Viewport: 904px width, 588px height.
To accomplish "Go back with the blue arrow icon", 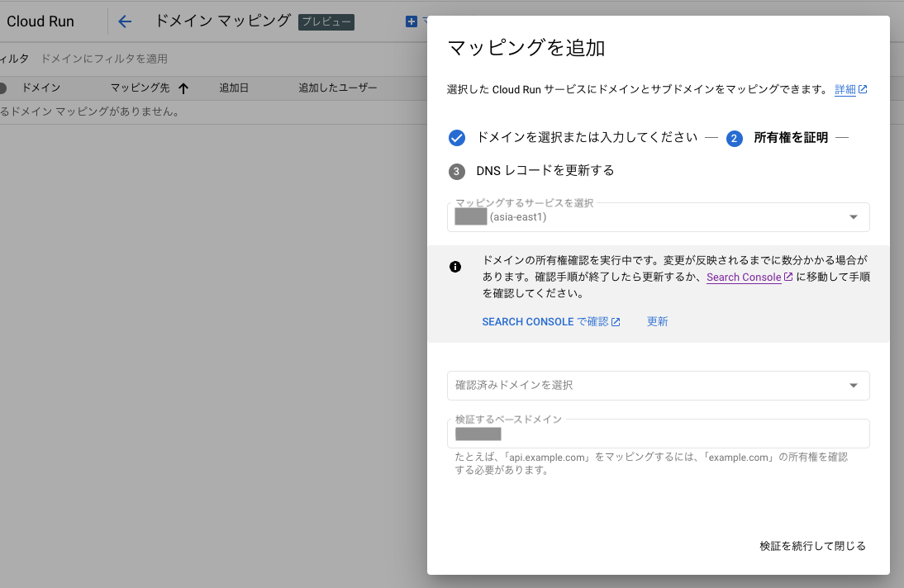I will [x=125, y=22].
